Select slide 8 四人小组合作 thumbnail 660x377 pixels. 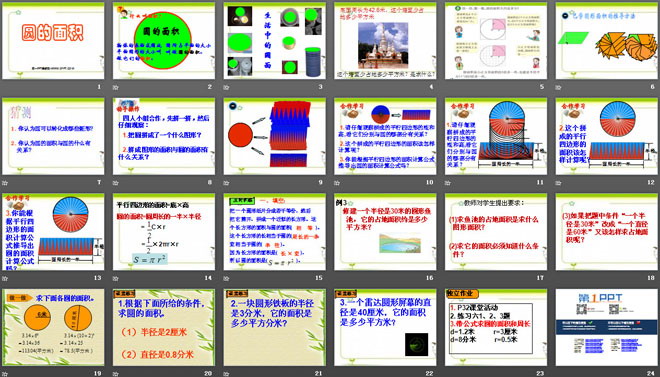coord(164,136)
